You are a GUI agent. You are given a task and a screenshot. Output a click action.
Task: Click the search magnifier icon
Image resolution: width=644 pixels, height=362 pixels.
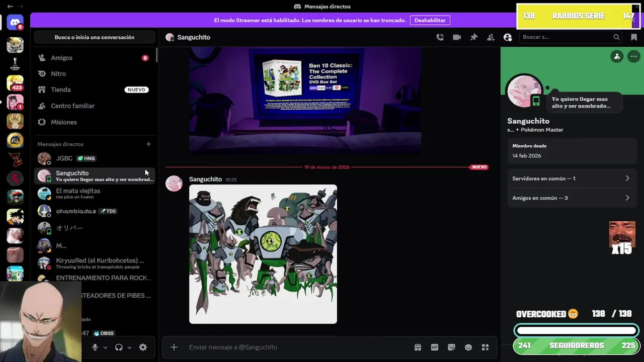[616, 37]
